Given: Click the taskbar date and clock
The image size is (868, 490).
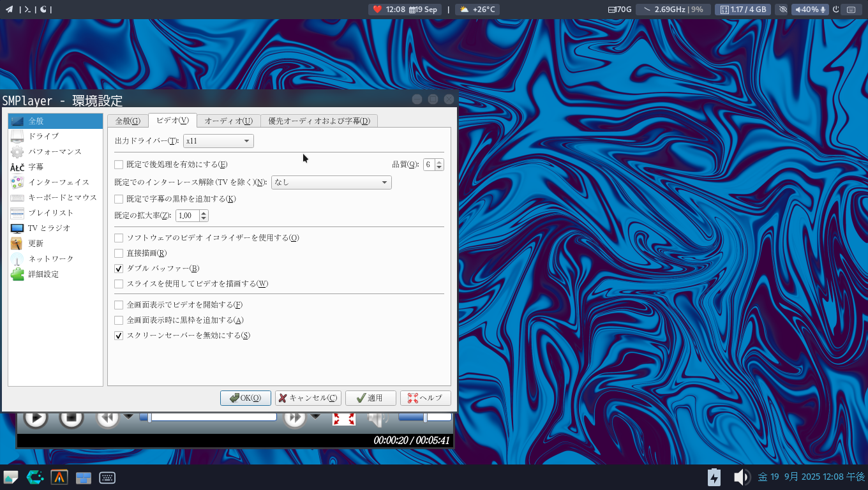Looking at the screenshot, I should point(811,477).
